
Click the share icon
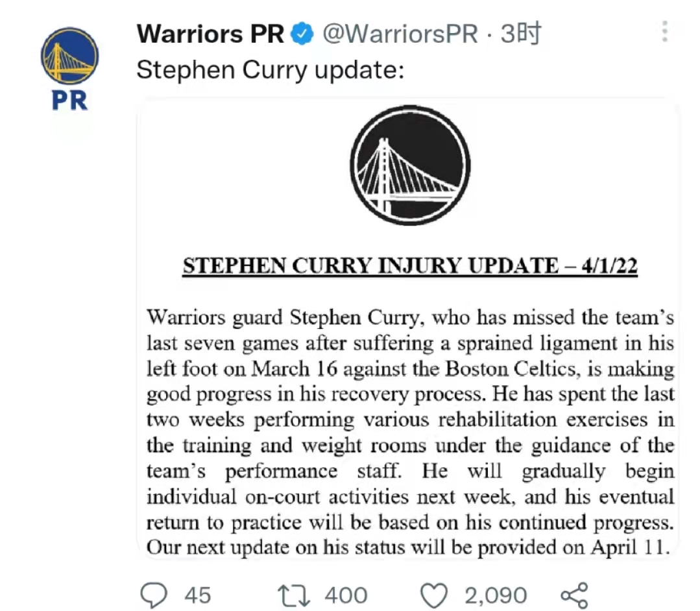[575, 595]
